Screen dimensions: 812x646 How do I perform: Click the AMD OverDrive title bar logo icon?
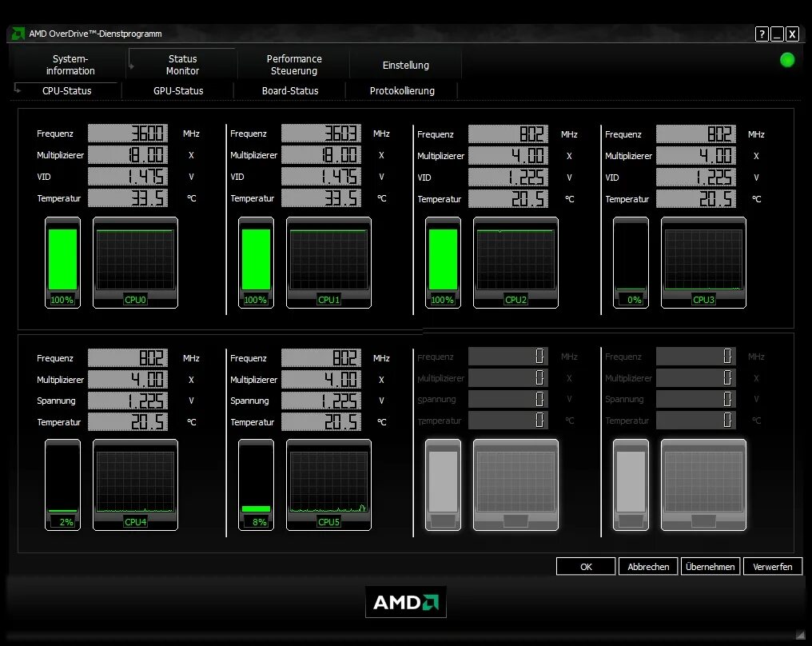(18, 34)
